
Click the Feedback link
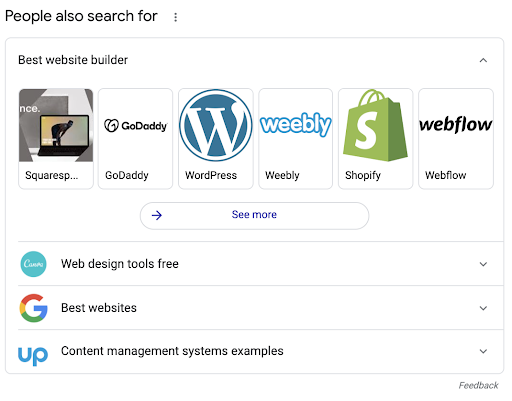pos(478,386)
